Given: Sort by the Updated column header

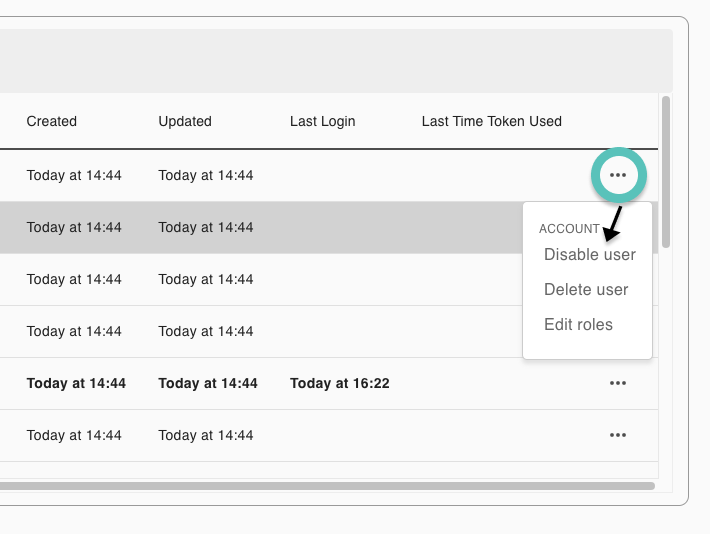Looking at the screenshot, I should pos(185,121).
